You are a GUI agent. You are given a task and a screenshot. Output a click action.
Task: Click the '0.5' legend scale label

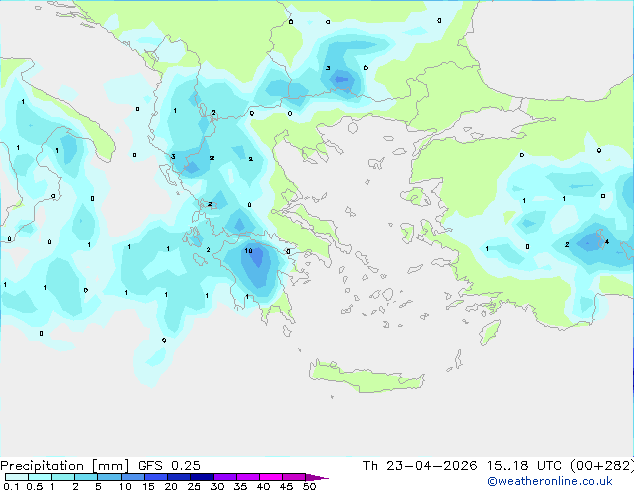34,486
